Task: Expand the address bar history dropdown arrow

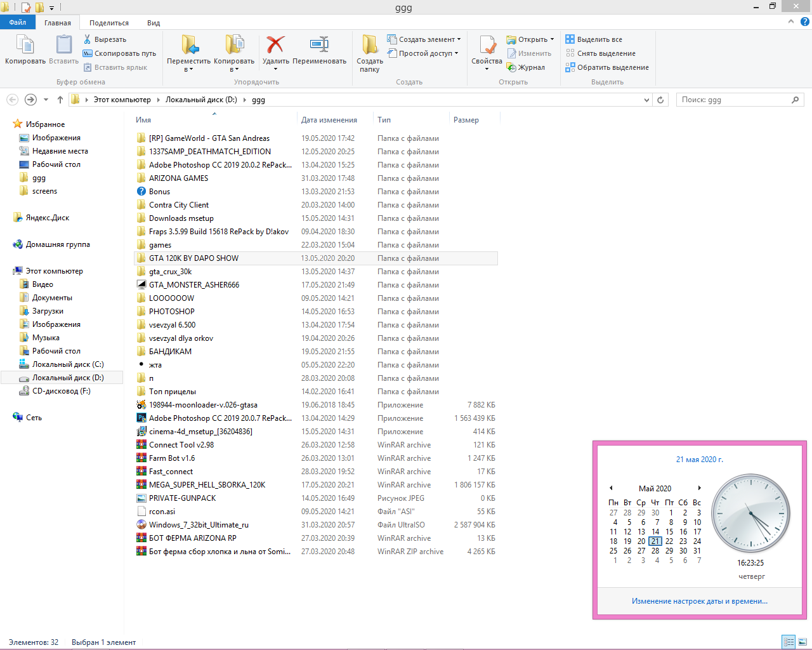Action: (x=646, y=100)
